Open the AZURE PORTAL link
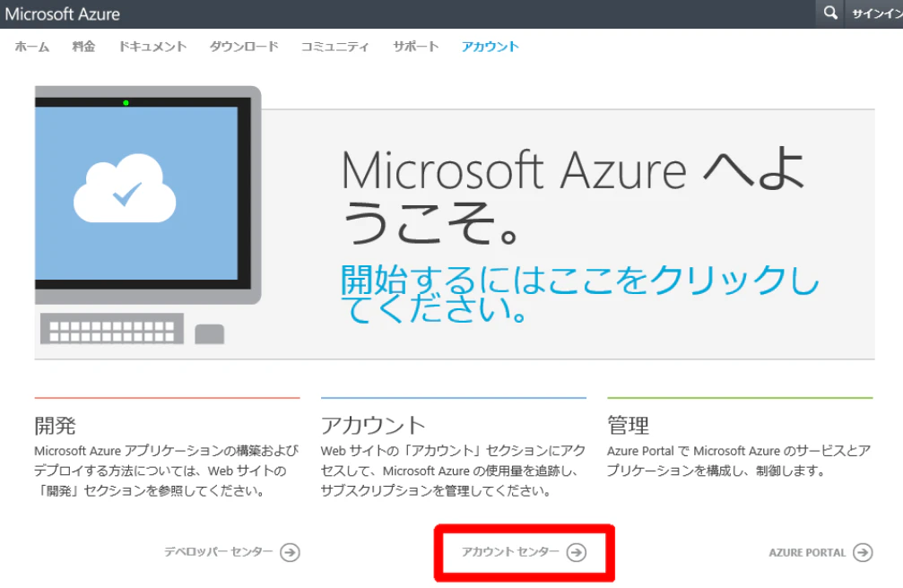This screenshot has width=903, height=588. pos(807,552)
